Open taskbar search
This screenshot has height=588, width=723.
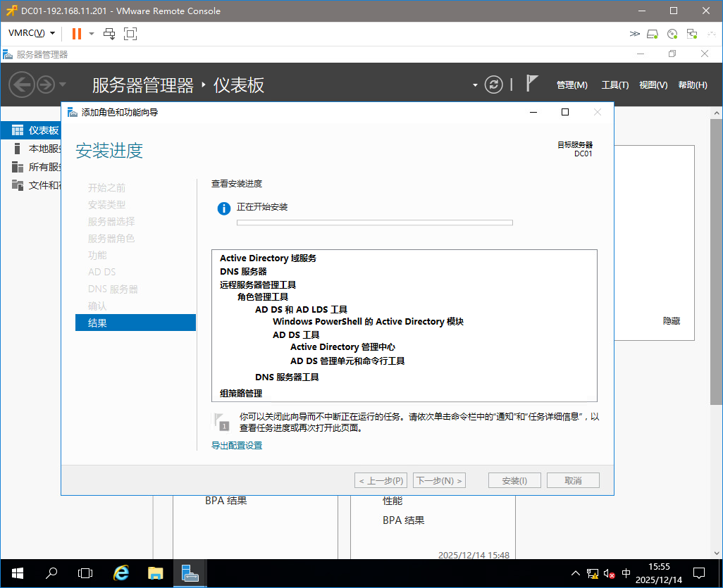51,573
